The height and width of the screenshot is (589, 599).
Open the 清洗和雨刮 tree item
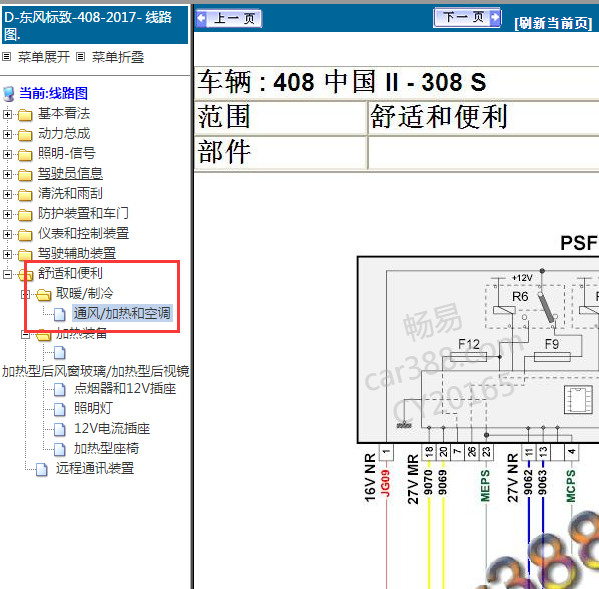[x=70, y=193]
